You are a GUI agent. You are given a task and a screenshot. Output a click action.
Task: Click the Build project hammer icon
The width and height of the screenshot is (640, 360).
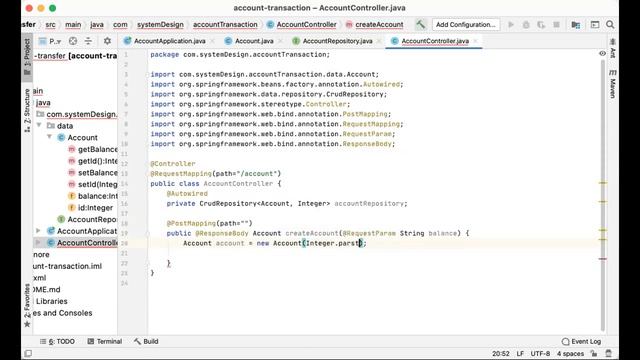coord(420,24)
